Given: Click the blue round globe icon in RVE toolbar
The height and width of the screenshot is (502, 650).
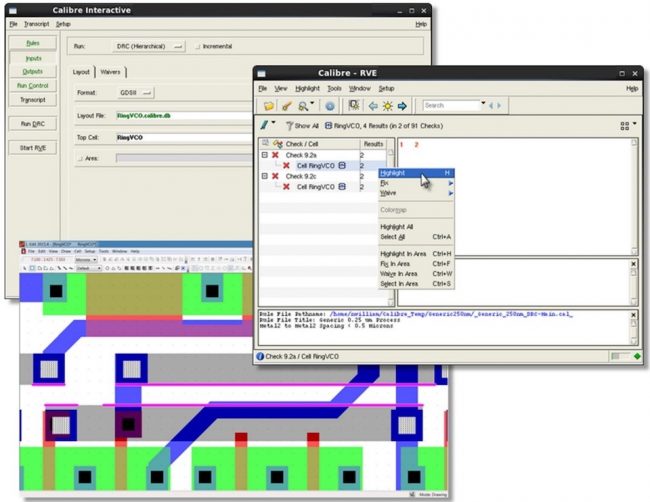Looking at the screenshot, I should point(330,106).
